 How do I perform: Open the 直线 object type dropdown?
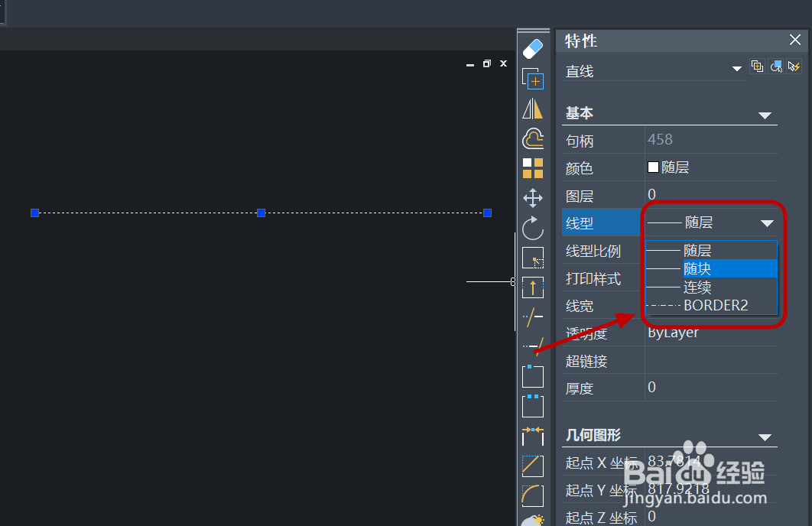(736, 69)
